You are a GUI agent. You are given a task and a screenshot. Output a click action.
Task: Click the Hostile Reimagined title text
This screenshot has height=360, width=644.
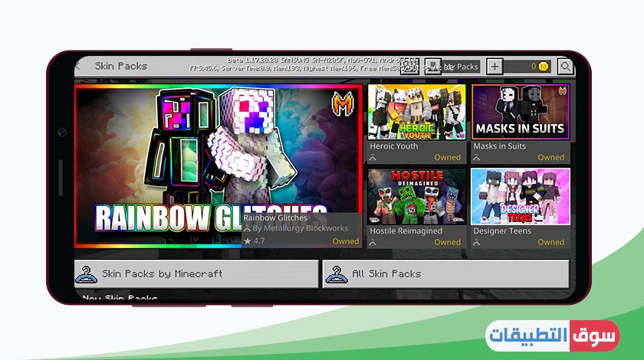[x=406, y=231]
